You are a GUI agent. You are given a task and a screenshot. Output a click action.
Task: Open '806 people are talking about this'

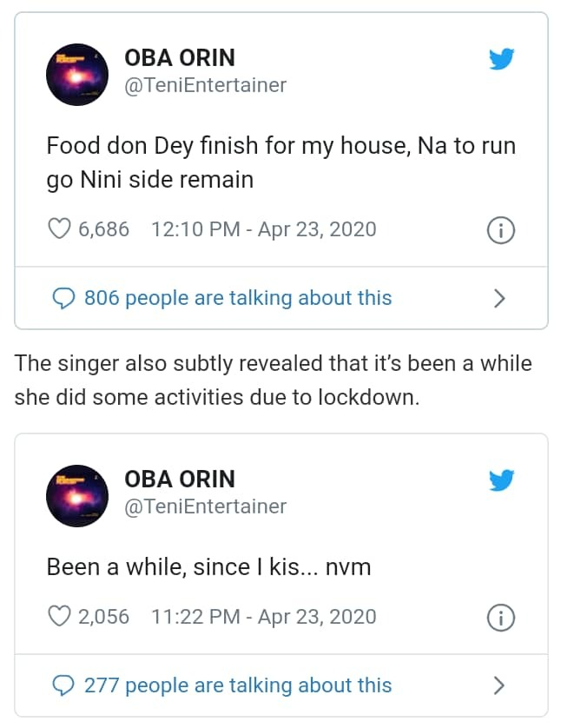237,298
